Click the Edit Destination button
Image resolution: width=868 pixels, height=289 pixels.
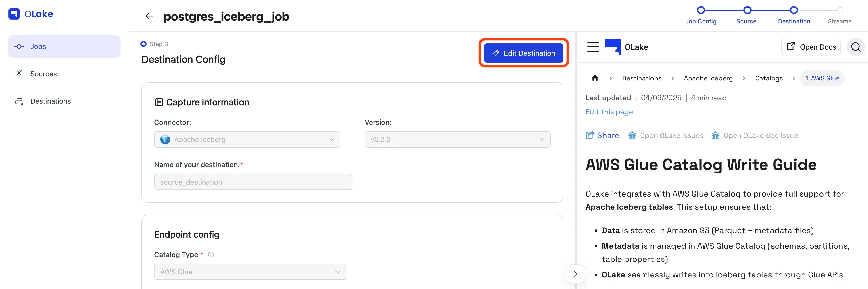[523, 53]
